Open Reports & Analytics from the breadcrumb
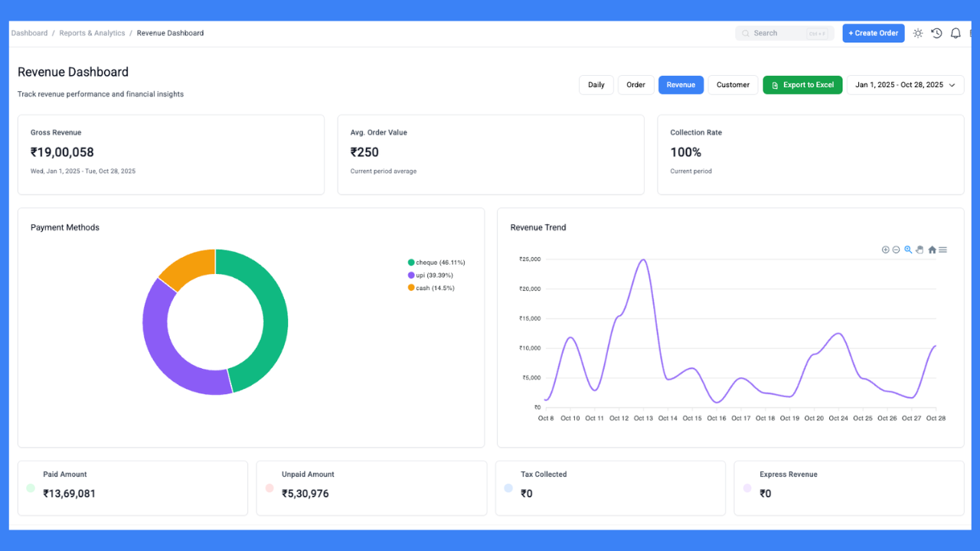The height and width of the screenshot is (551, 980). (x=92, y=33)
